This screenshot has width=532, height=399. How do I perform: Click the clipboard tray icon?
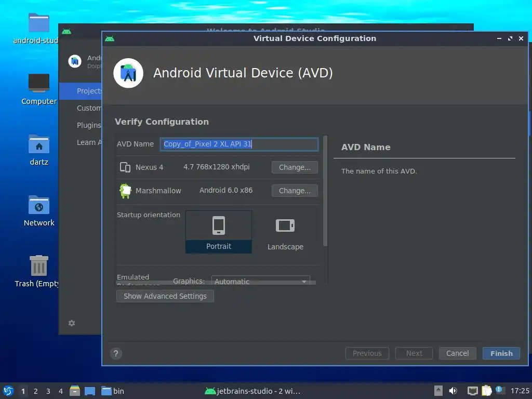(486, 391)
